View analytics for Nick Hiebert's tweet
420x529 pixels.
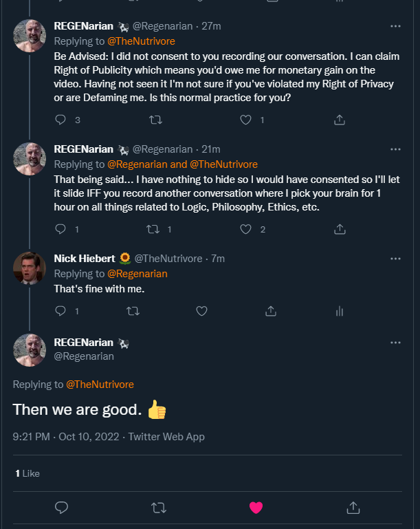click(339, 311)
